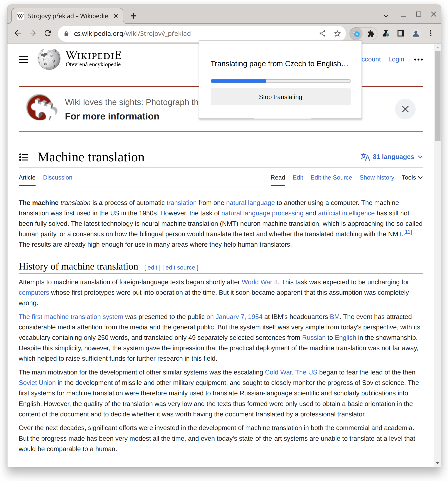Stop translating the page
The image size is (448, 481).
click(280, 97)
